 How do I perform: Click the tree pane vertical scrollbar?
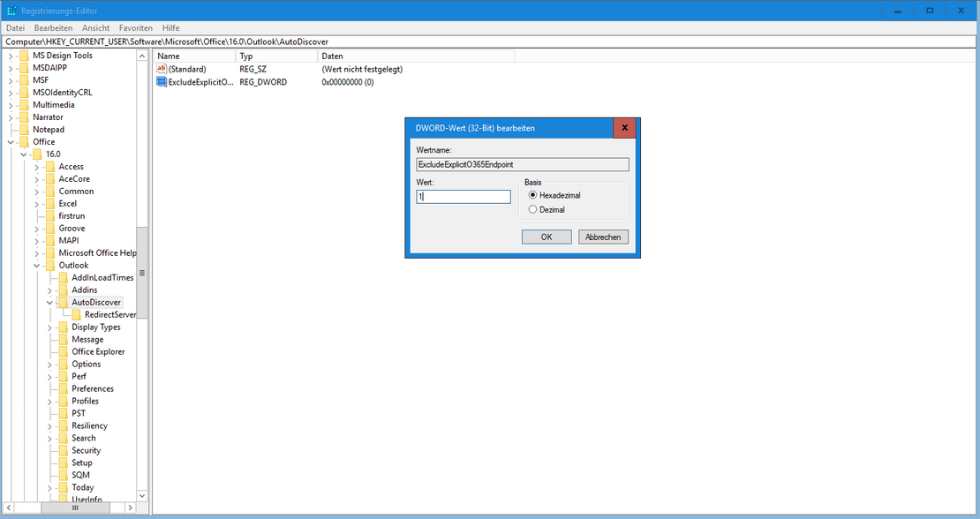[x=142, y=274]
